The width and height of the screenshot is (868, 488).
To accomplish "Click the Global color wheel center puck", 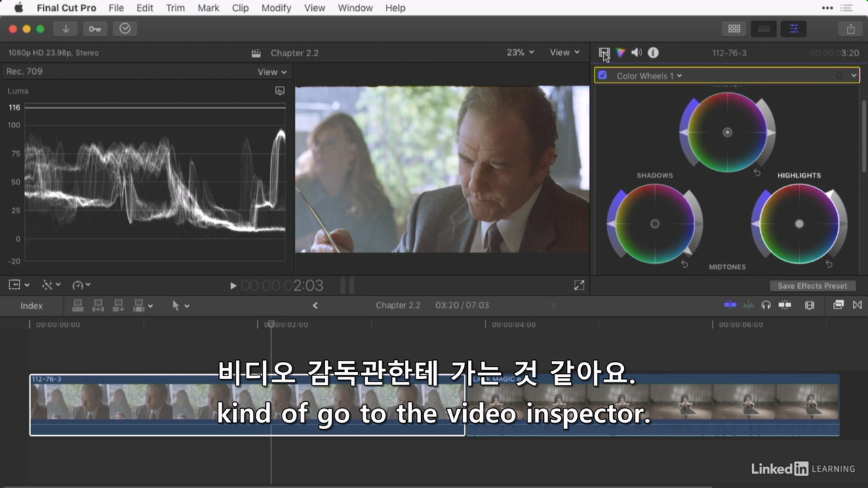I will [728, 132].
